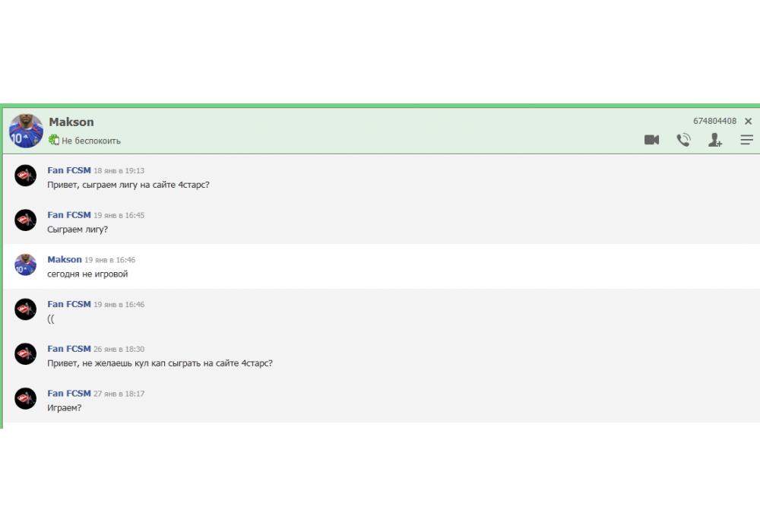Open Makson sender name in message list

(x=65, y=259)
